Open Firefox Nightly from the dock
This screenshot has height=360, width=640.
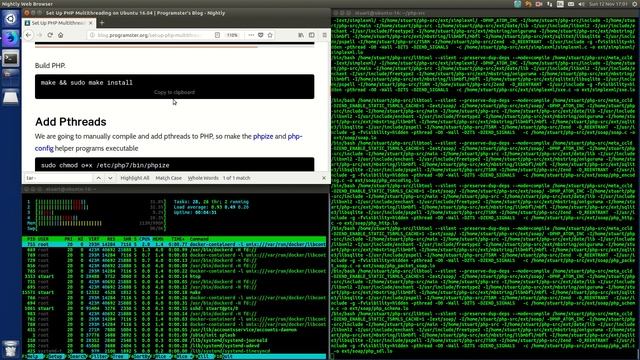(x=11, y=38)
